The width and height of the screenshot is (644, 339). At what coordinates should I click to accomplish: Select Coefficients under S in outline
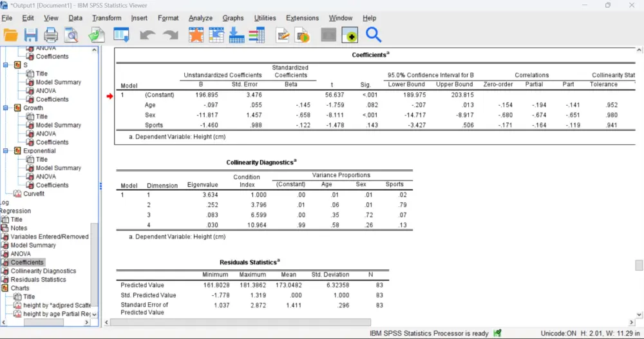pos(52,99)
